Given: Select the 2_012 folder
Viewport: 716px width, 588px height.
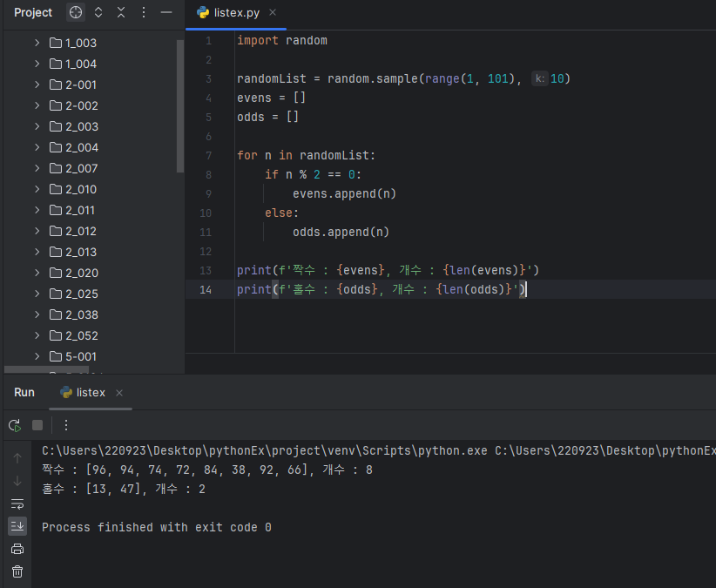Looking at the screenshot, I should [81, 231].
